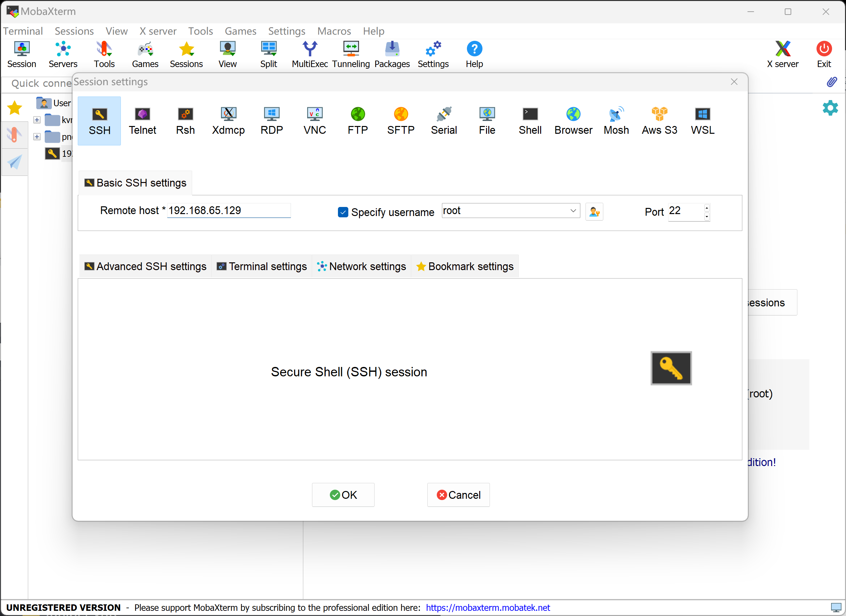Viewport: 846px width, 616px height.
Task: Click the teal gear icon at right
Action: pos(830,108)
